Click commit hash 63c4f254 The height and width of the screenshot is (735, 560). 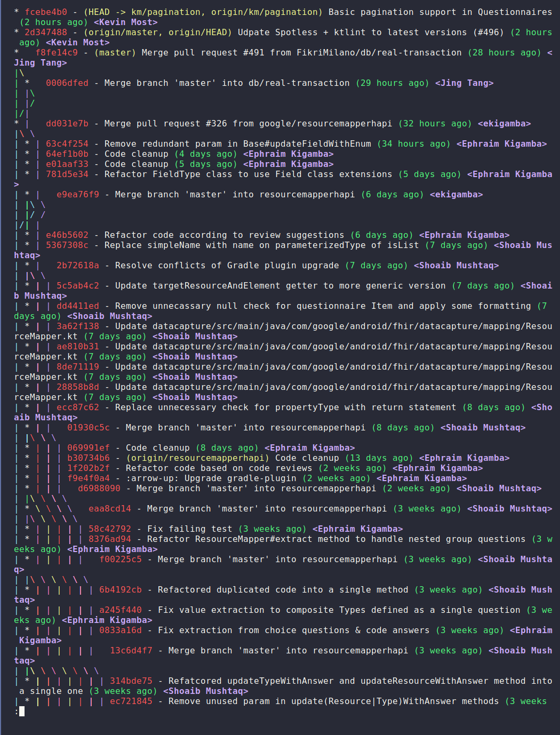point(67,143)
